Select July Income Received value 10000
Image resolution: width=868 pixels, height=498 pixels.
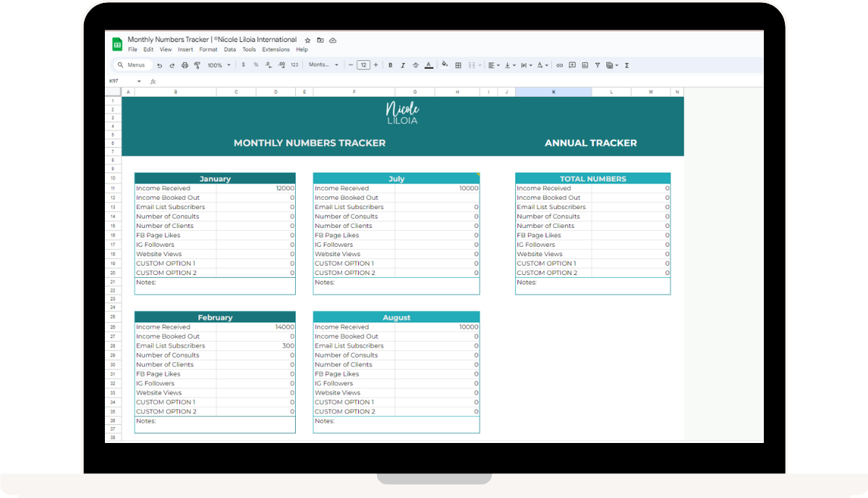point(438,188)
